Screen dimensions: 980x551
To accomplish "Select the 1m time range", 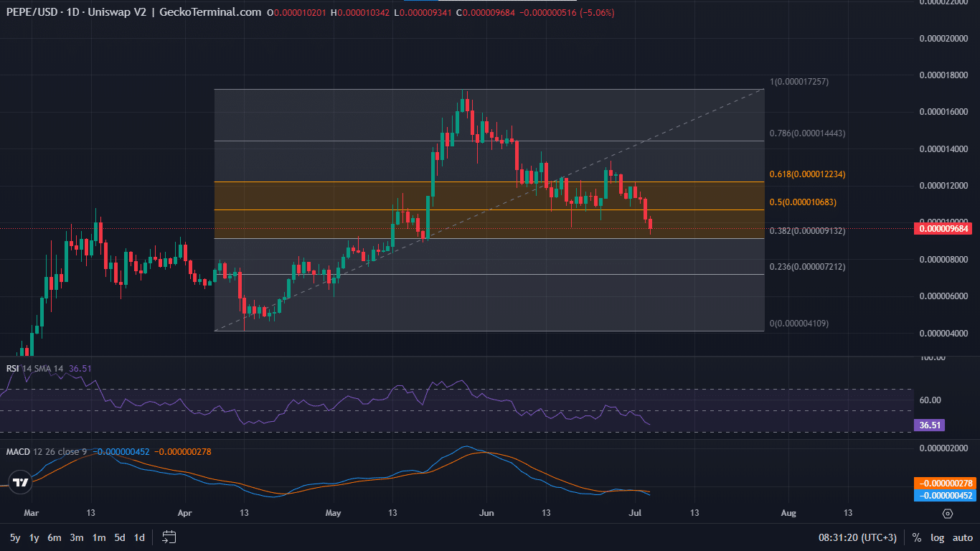I will (x=99, y=537).
